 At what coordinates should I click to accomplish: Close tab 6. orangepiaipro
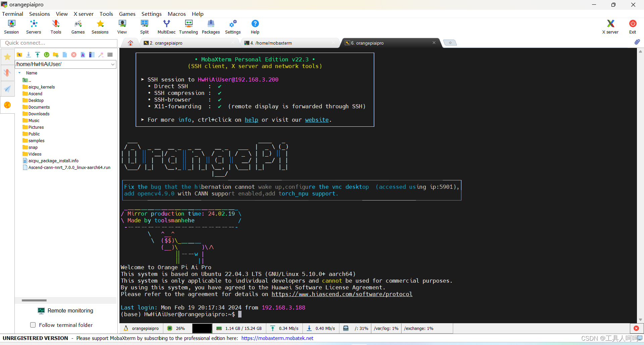tap(434, 43)
